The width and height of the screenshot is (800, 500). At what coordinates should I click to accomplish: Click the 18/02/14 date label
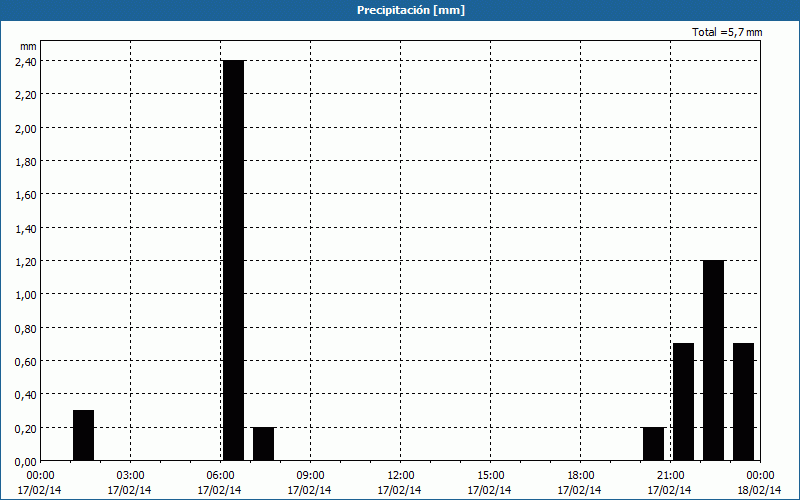coord(759,490)
